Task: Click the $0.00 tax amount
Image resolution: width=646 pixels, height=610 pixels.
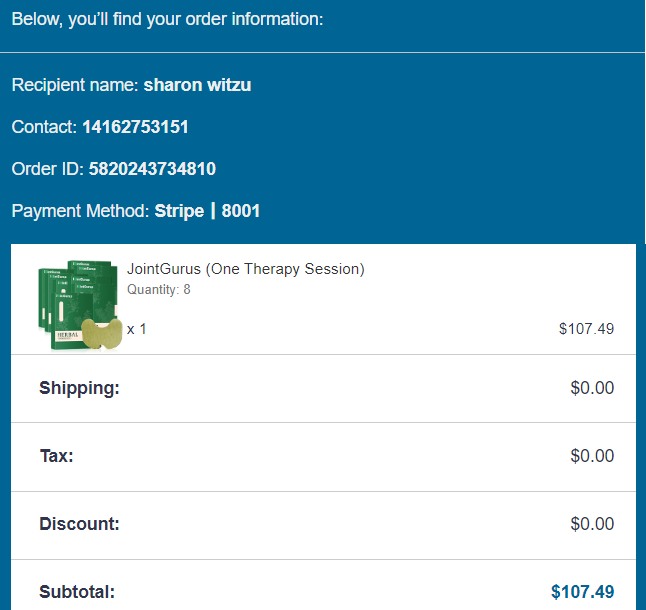Action: click(592, 456)
